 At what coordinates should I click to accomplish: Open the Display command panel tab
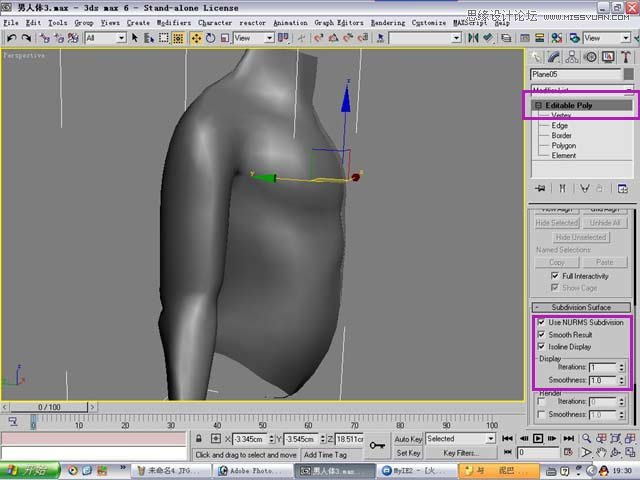(x=608, y=57)
